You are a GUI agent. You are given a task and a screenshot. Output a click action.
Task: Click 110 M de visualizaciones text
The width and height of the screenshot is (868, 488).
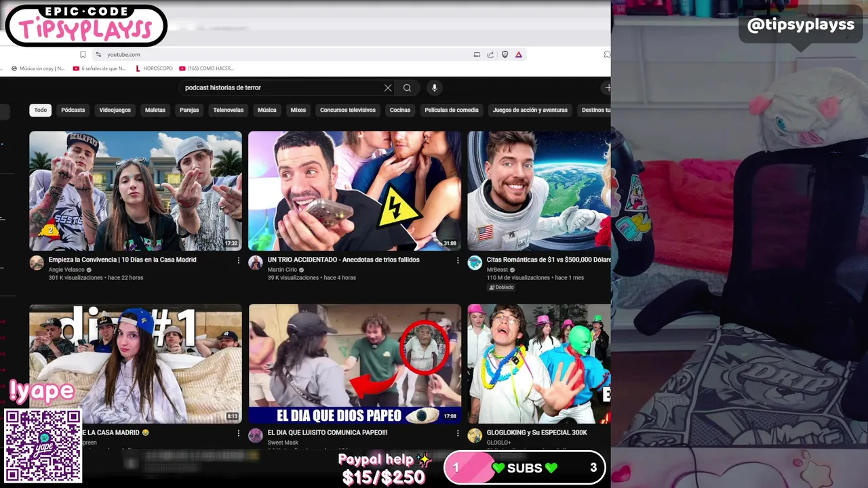pos(519,278)
